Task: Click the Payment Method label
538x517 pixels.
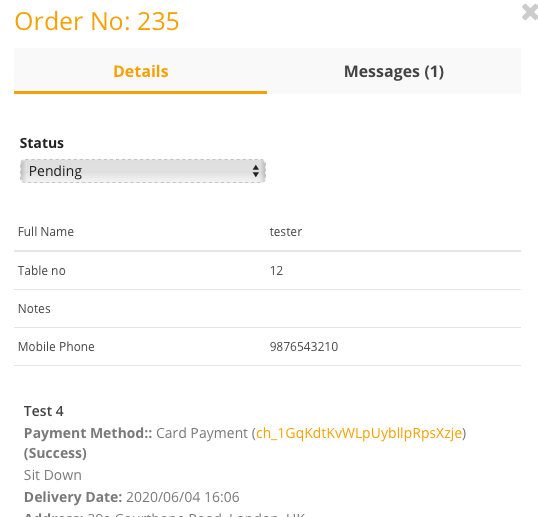Action: tap(88, 433)
